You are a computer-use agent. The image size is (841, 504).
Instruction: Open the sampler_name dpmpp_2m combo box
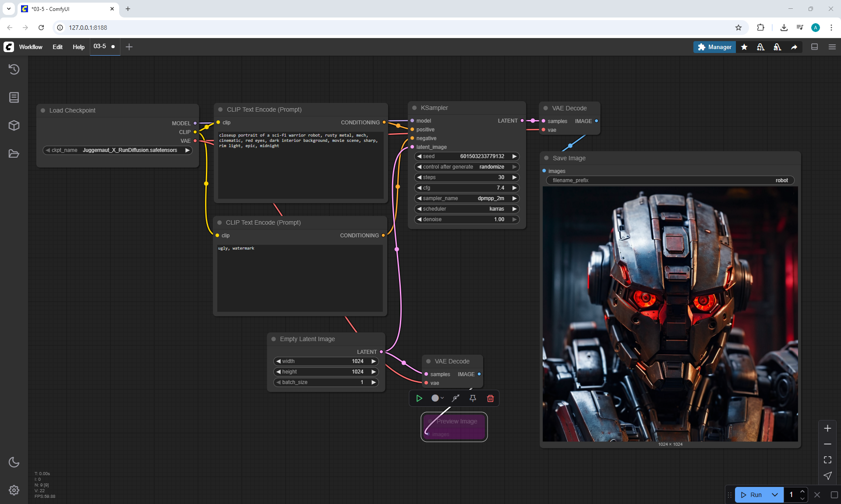tap(466, 198)
